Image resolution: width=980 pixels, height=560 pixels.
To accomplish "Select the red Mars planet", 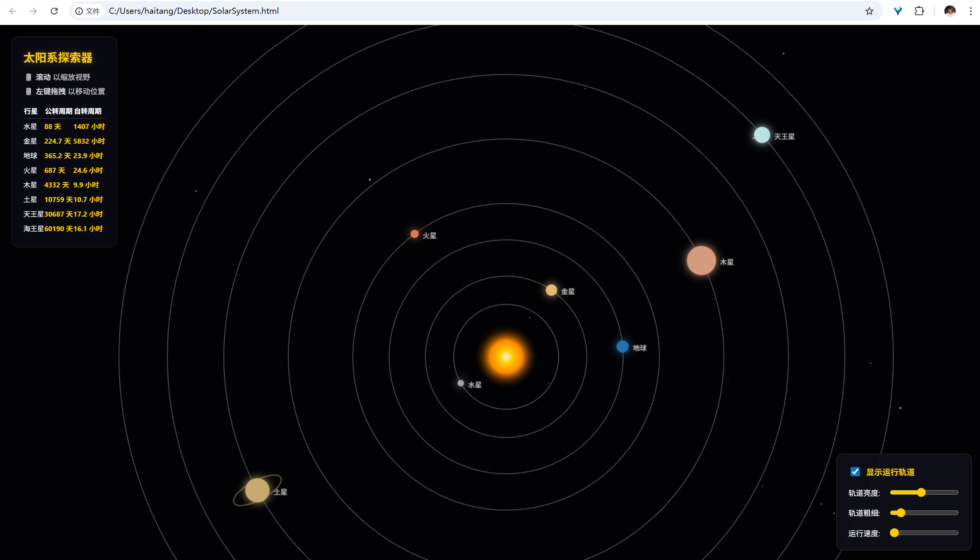I will pyautogui.click(x=414, y=234).
